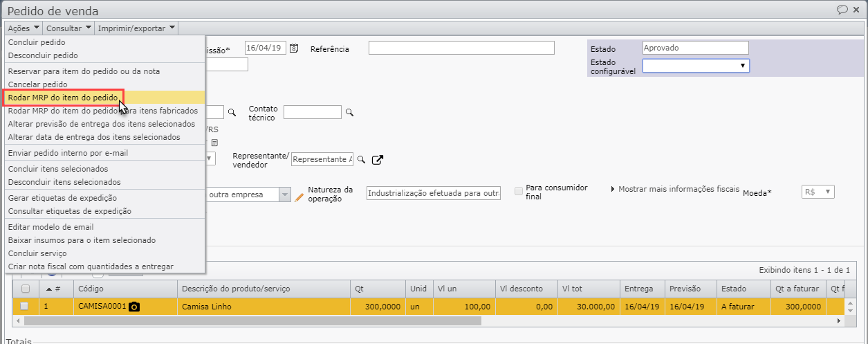Viewport: 868px width, 344px height.
Task: Select Alterar previsão de entrega dos itens selecionados
Action: 104,124
